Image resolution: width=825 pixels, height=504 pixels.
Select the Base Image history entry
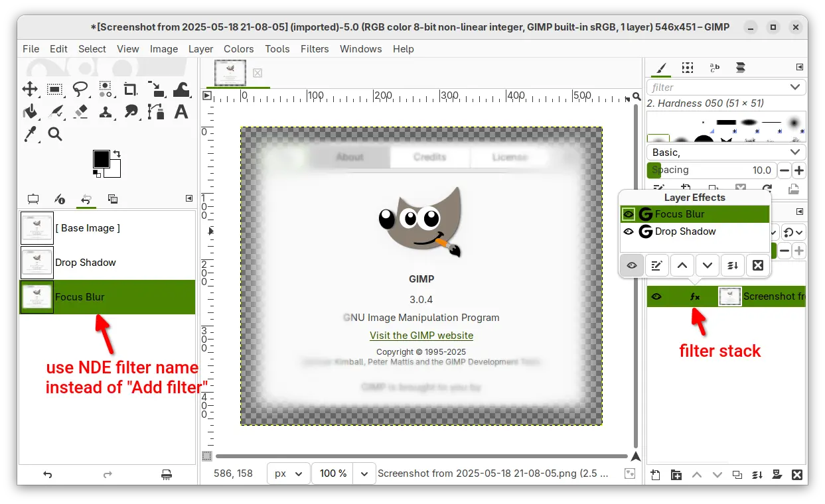tap(108, 228)
